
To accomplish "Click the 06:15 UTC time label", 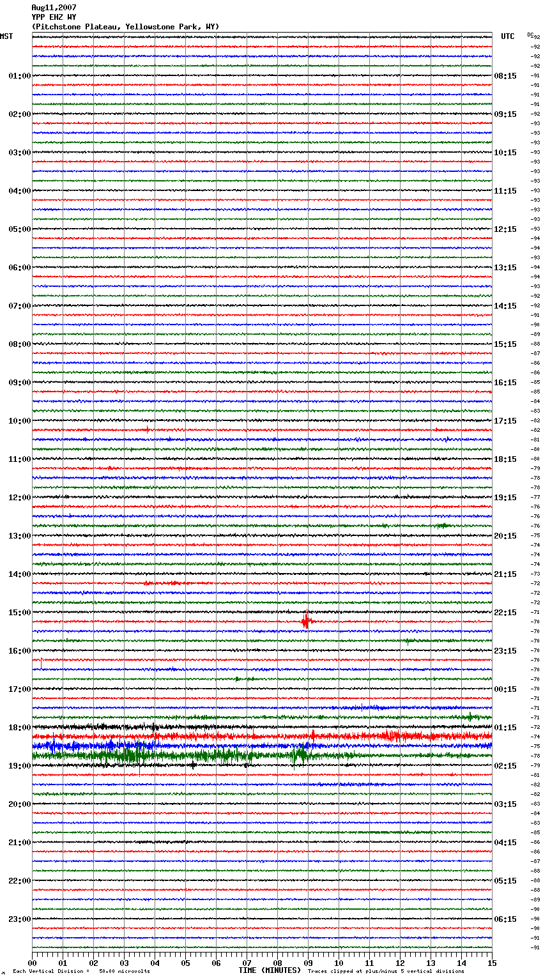I will [x=505, y=919].
